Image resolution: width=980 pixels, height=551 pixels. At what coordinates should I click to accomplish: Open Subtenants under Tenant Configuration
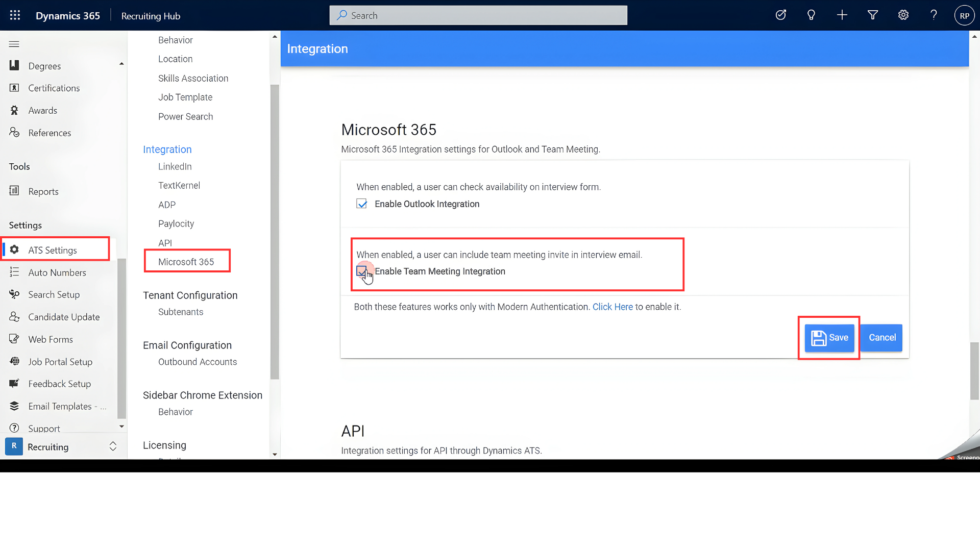180,312
